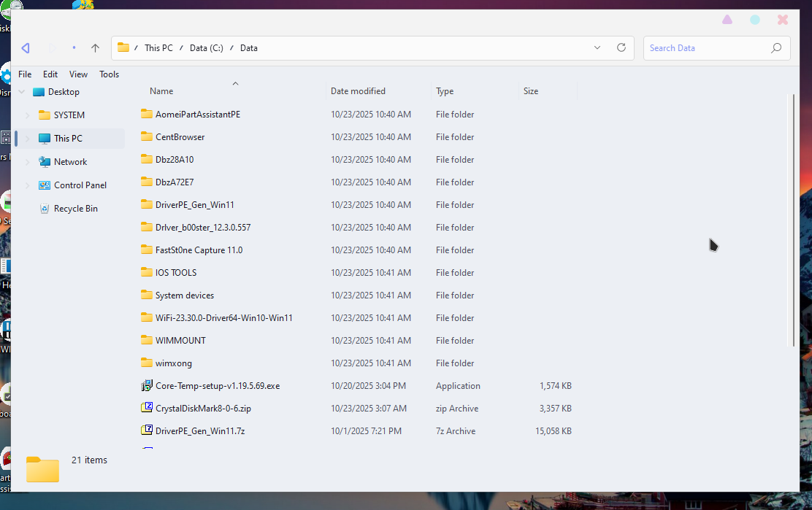This screenshot has width=812, height=510.
Task: Select Control Panel in navigation pane
Action: click(x=80, y=185)
